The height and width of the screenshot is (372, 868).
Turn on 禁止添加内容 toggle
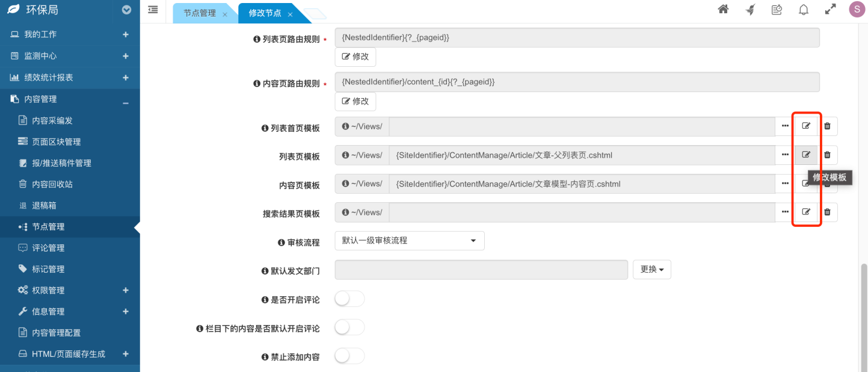point(349,356)
